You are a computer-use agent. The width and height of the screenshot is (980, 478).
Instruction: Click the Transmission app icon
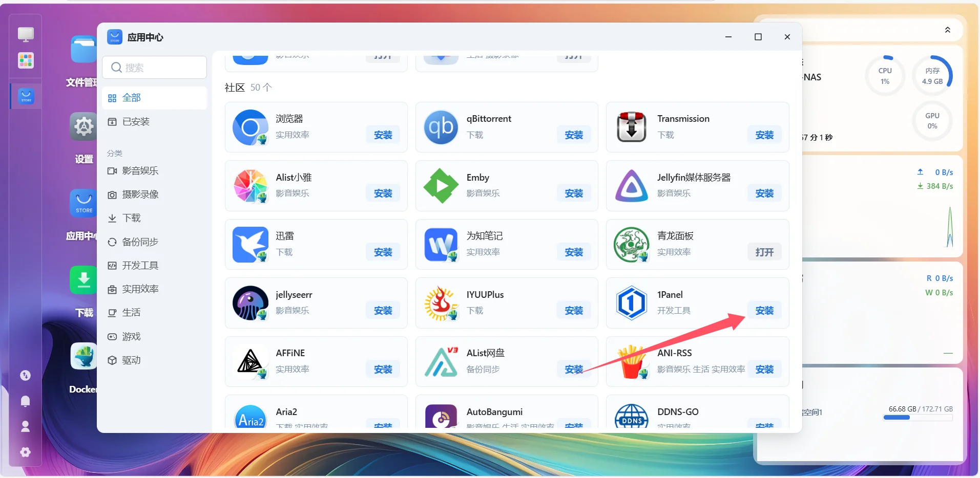[x=631, y=127]
